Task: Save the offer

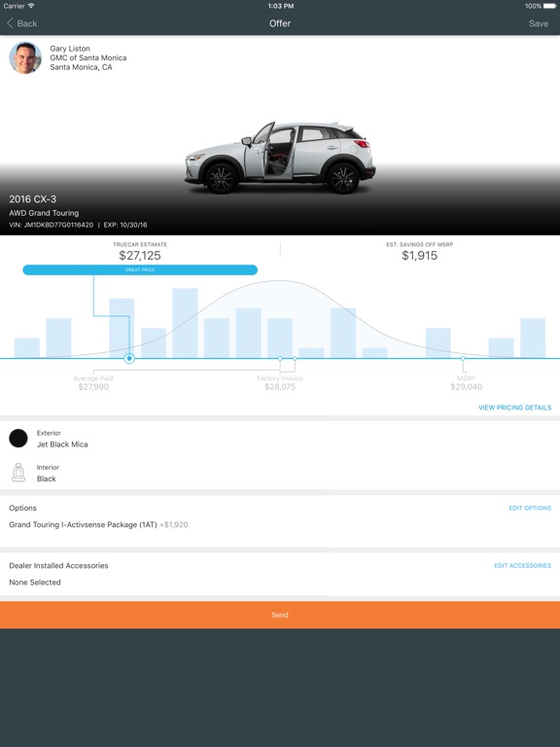Action: click(538, 23)
